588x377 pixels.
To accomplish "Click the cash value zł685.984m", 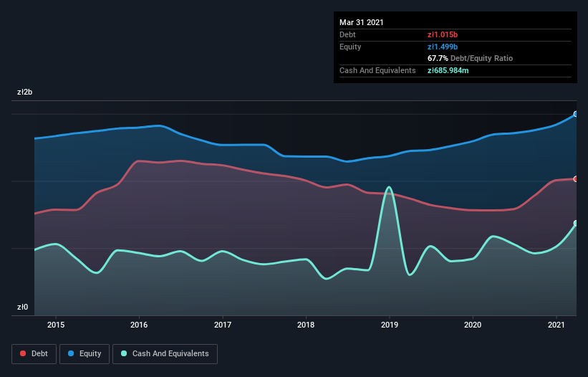I will click(x=448, y=70).
